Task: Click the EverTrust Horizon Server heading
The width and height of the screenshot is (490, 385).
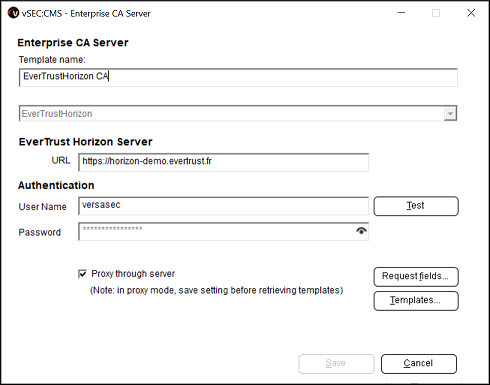Action: click(x=86, y=142)
